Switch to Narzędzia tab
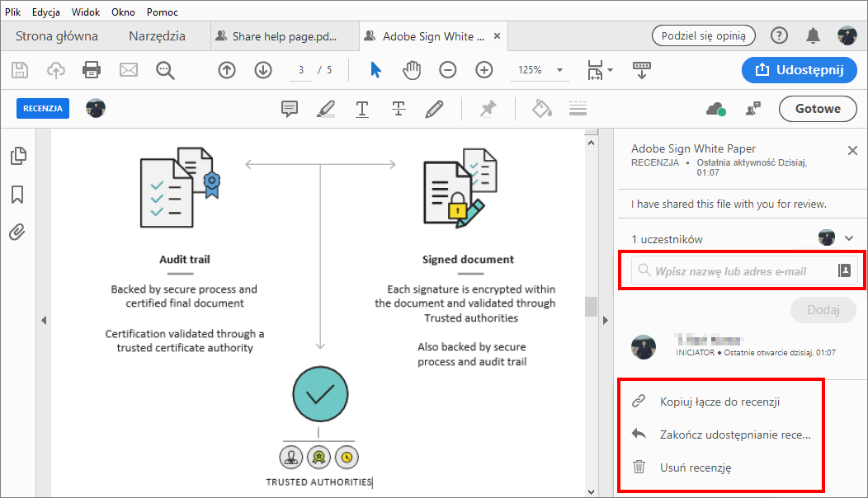The width and height of the screenshot is (868, 498). (158, 36)
